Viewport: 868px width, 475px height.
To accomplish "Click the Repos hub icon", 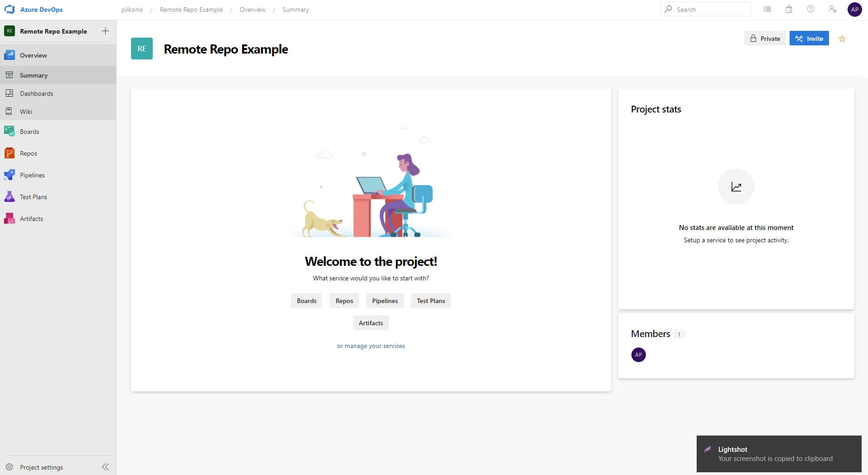I will [10, 153].
